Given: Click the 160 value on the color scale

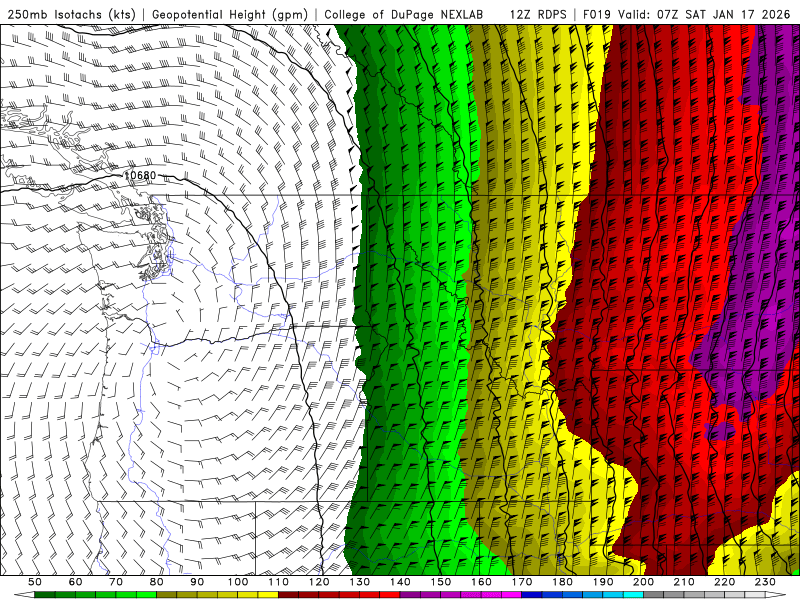Looking at the screenshot, I should click(481, 582).
